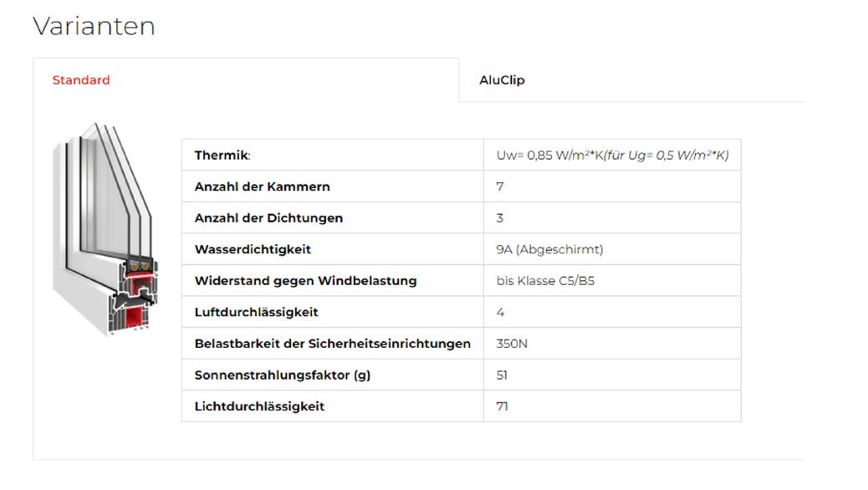The height and width of the screenshot is (490, 868).
Task: Select the Sonnenstrahlungsfaktor (g) label
Action: [x=282, y=375]
